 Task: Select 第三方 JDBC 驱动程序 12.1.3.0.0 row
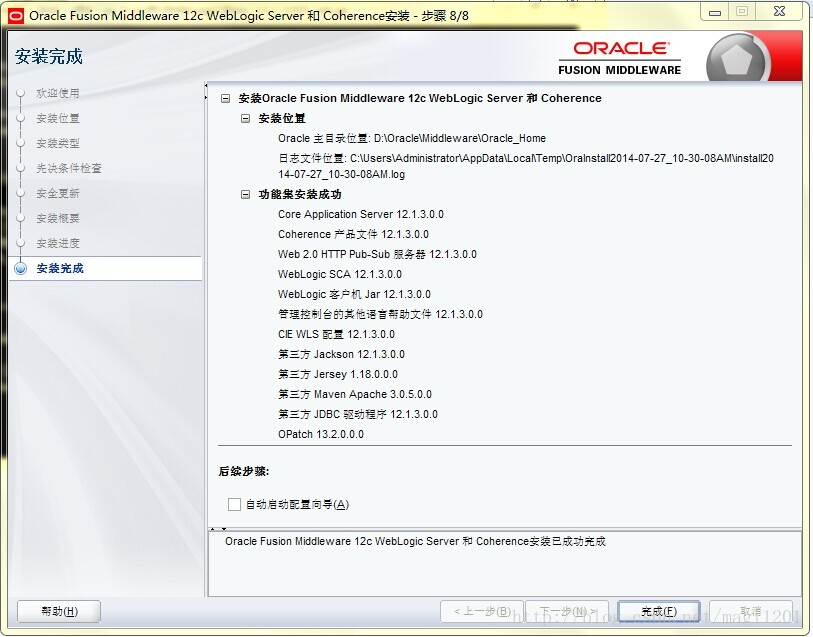[358, 414]
